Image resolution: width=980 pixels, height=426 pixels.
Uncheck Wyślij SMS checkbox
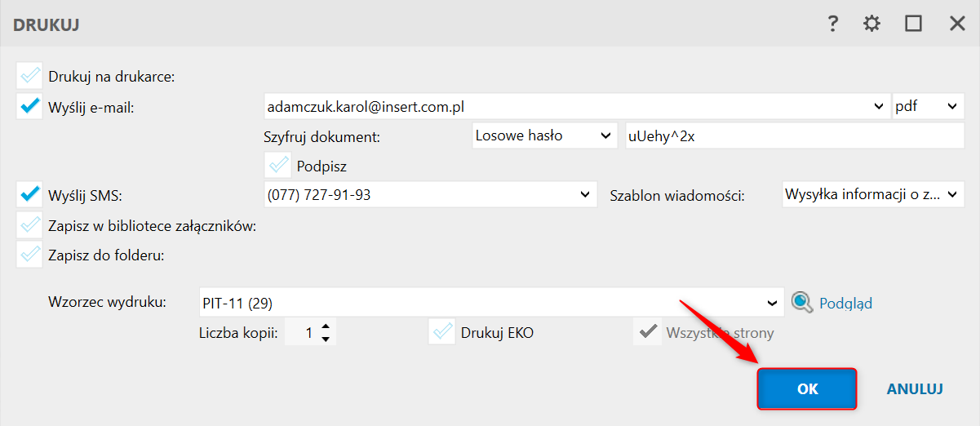click(x=30, y=194)
